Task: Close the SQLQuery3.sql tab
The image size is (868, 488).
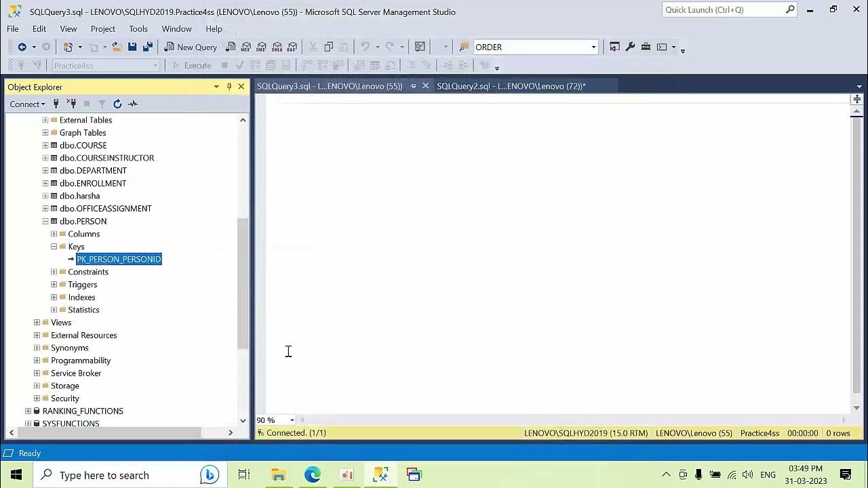Action: (425, 86)
